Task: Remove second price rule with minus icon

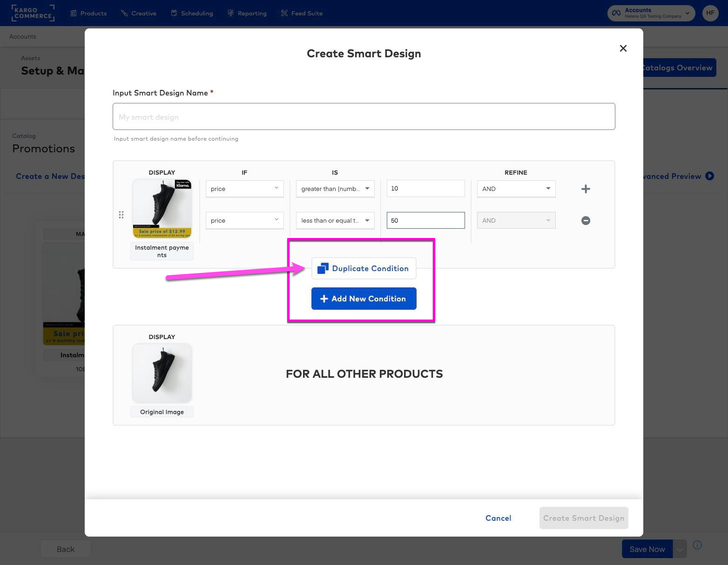Action: coord(586,220)
